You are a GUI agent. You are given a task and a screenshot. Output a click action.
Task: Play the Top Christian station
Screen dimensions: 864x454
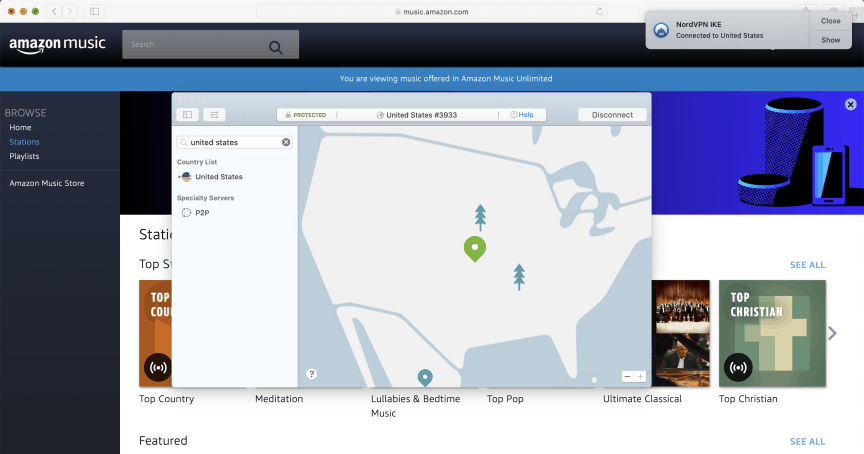click(739, 367)
